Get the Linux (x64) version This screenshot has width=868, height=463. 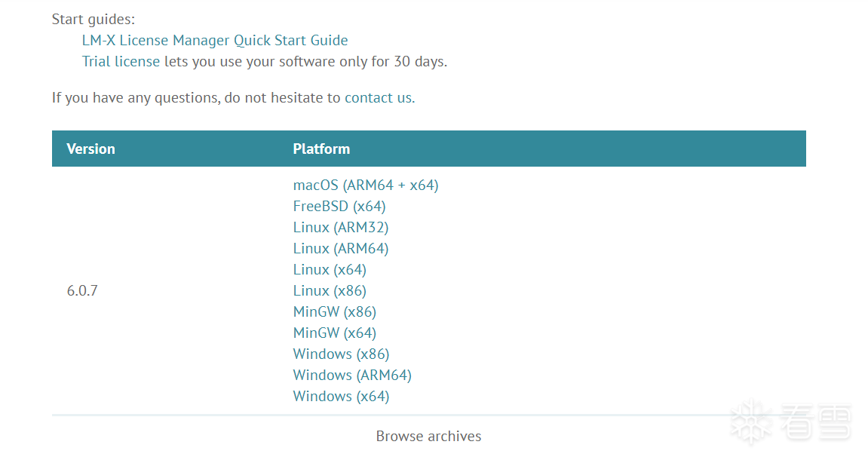point(330,269)
